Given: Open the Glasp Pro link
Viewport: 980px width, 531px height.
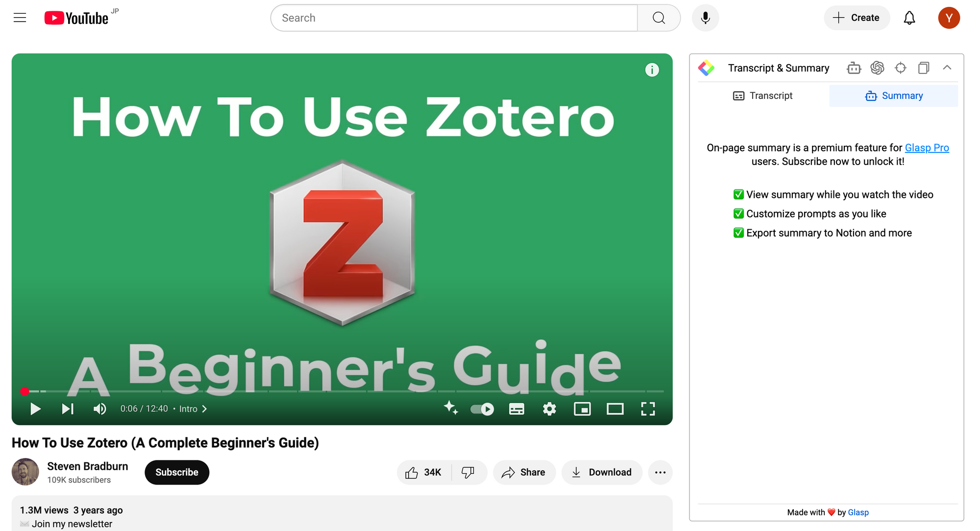Looking at the screenshot, I should coord(927,147).
